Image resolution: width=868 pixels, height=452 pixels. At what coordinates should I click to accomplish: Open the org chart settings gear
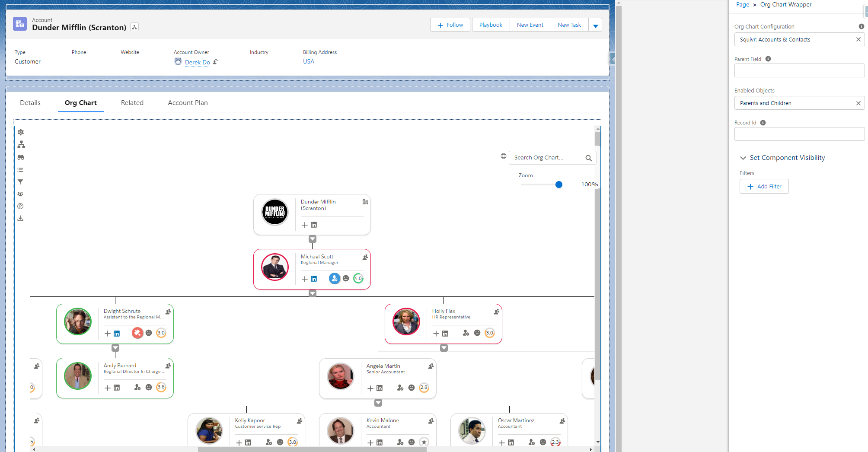click(x=21, y=132)
